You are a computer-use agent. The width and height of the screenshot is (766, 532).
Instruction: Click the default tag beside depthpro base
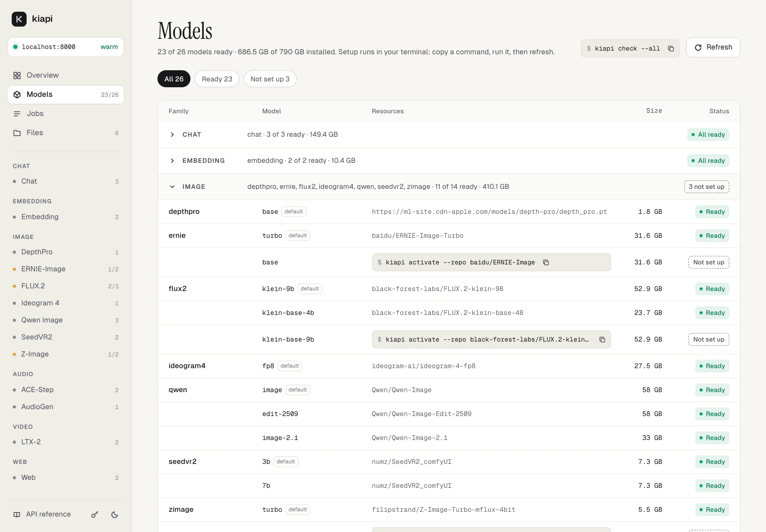pos(294,212)
